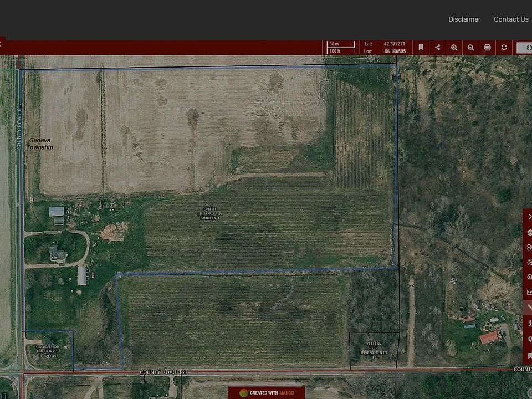Select the measure ruler tool in the sidebar
Viewport: 532px width, 399px height.
[x=529, y=307]
